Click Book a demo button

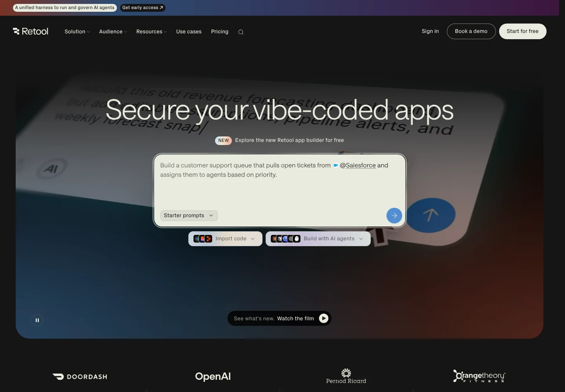[471, 31]
